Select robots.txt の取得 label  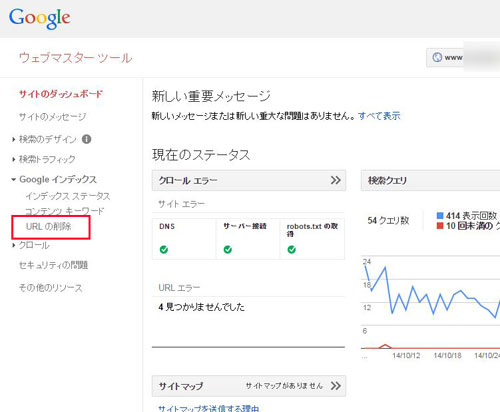coord(312,230)
